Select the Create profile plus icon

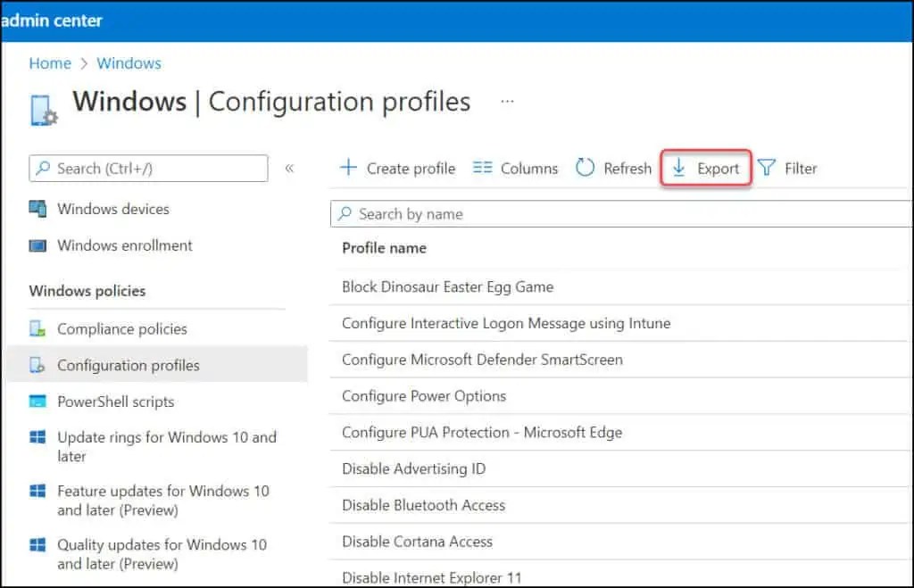[x=348, y=168]
